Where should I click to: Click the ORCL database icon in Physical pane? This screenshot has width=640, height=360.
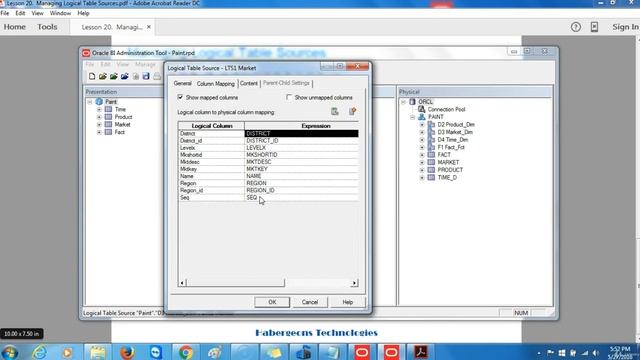tap(412, 102)
